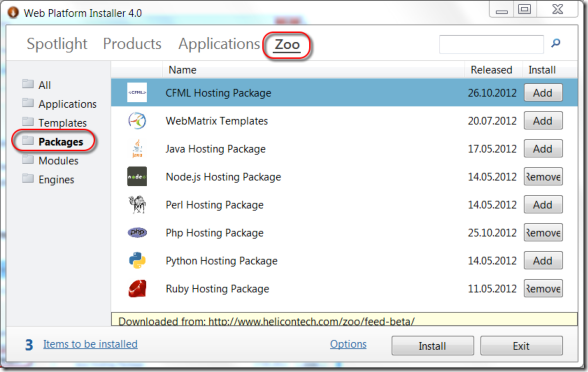Switch to the Products tab
The width and height of the screenshot is (588, 372).
pos(132,44)
